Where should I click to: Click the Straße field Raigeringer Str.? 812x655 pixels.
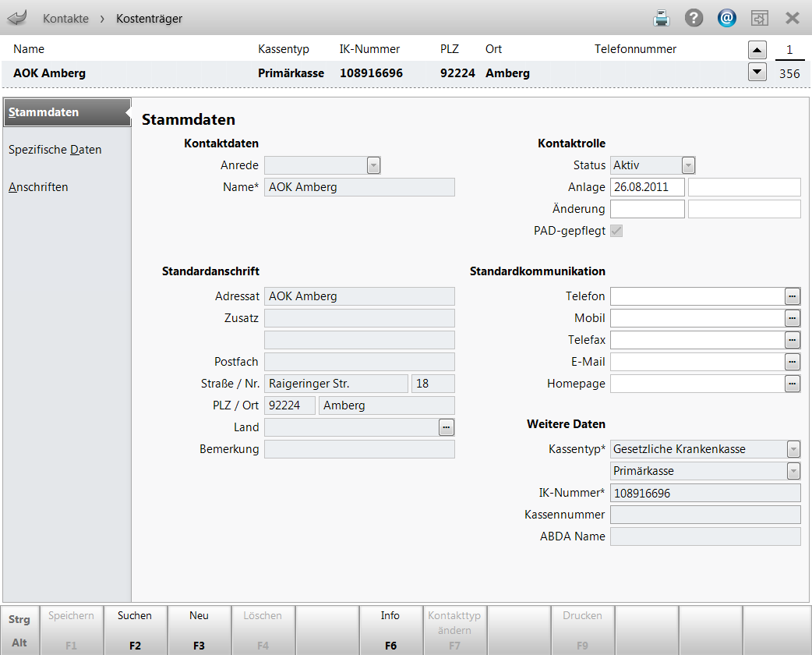(x=336, y=384)
